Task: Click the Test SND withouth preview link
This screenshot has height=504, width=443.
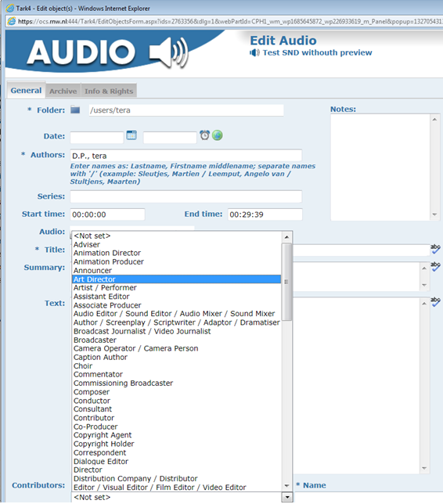Action: coord(317,52)
